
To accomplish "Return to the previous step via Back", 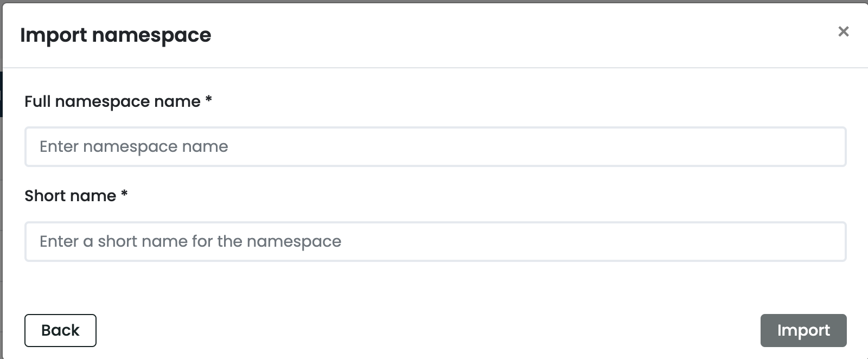I will pos(60,330).
